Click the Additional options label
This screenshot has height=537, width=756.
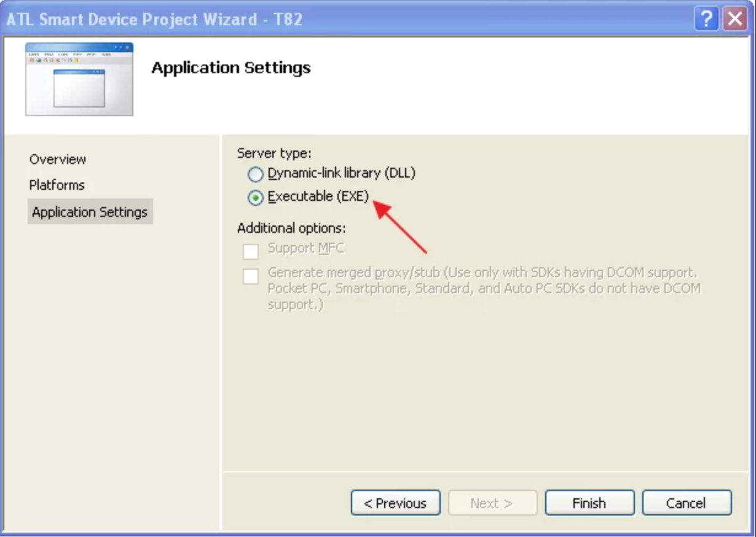click(x=291, y=228)
